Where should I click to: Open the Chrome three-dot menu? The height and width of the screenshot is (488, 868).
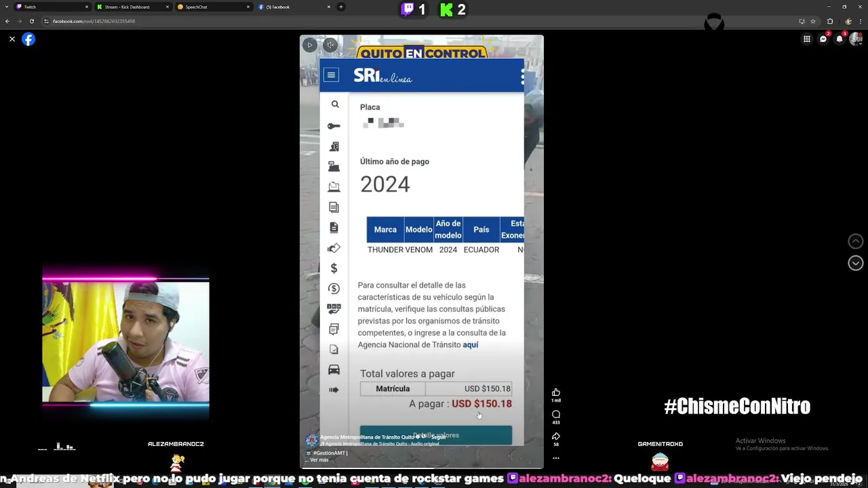(860, 21)
